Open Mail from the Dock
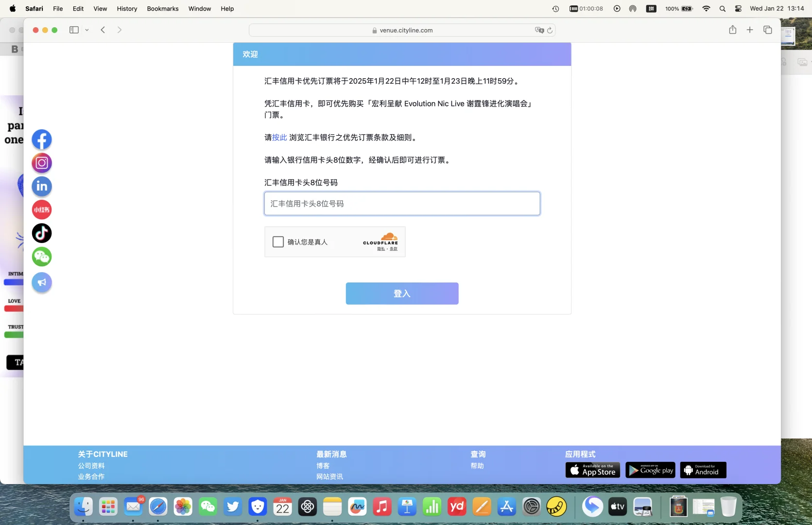 point(133,507)
